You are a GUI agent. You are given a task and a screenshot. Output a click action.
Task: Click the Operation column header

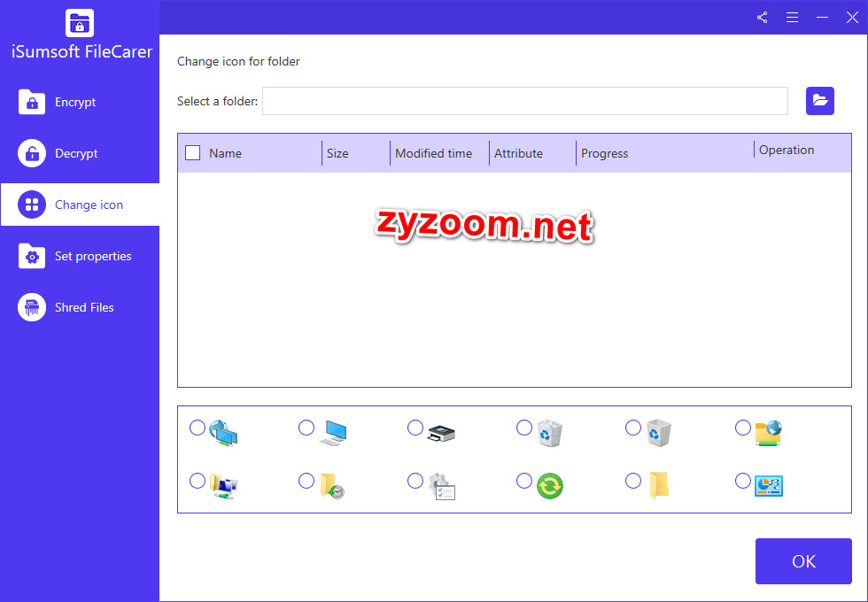787,150
